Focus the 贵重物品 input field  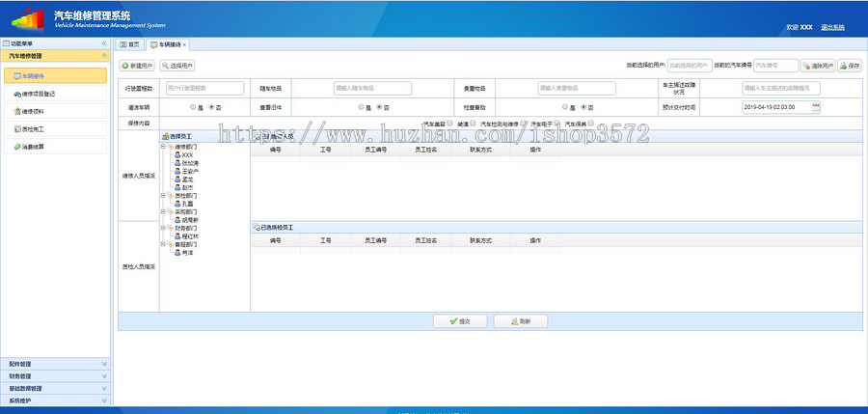point(577,88)
